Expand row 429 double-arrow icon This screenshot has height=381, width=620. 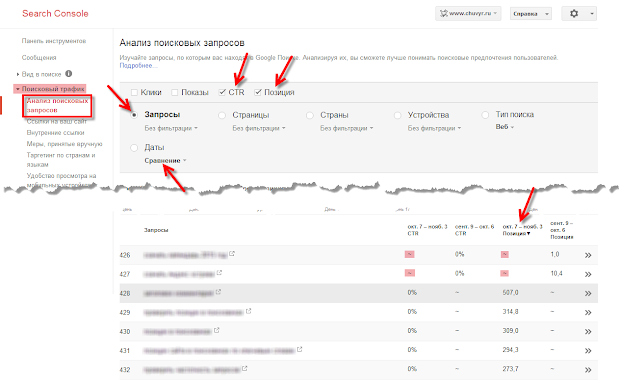click(588, 312)
